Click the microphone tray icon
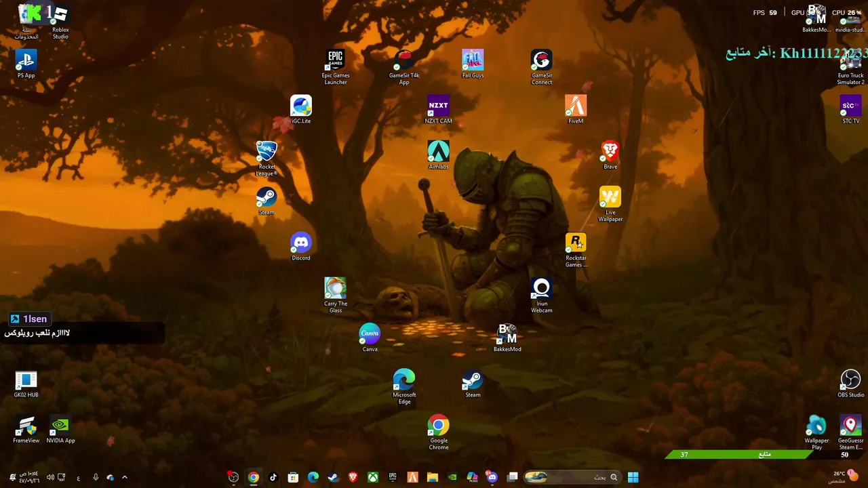Image resolution: width=868 pixels, height=488 pixels. coord(95,477)
